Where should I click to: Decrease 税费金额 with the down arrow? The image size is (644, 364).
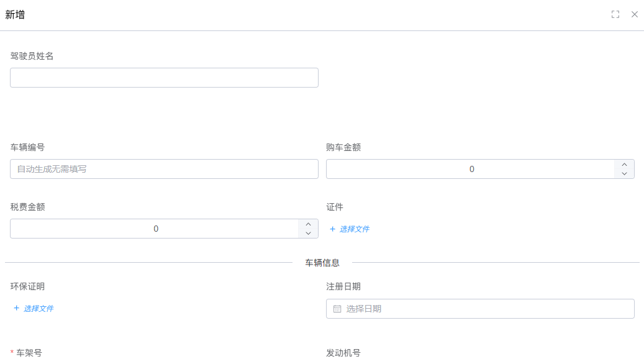(x=308, y=234)
